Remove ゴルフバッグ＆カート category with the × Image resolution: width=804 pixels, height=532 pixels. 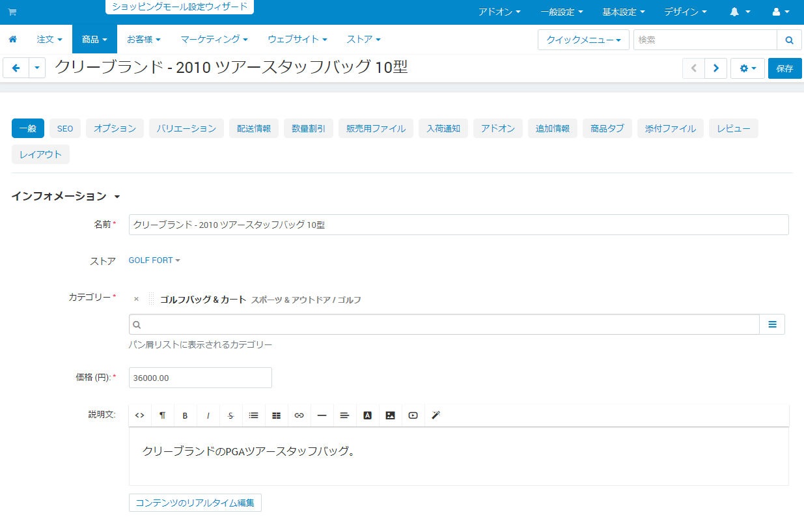(136, 300)
